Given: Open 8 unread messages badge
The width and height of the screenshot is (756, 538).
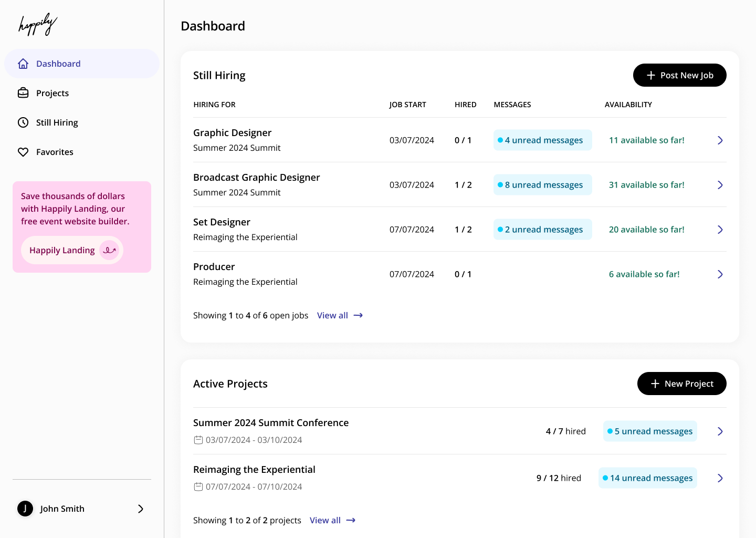Looking at the screenshot, I should (x=542, y=185).
